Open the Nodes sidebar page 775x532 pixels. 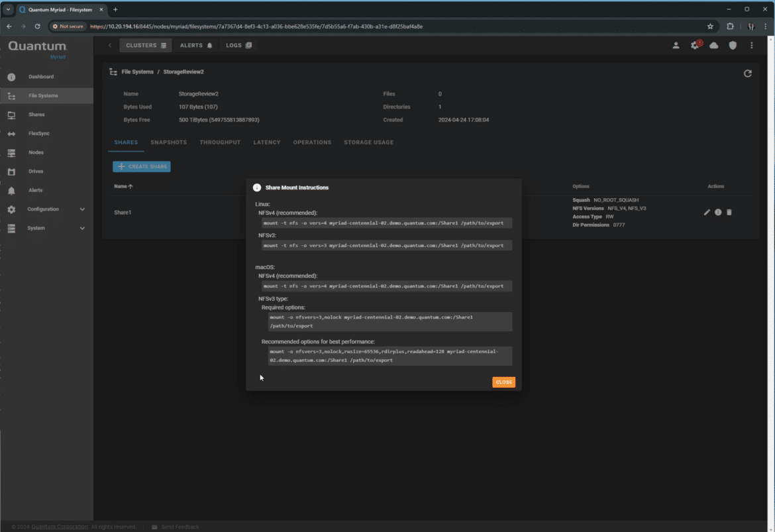tap(46, 152)
